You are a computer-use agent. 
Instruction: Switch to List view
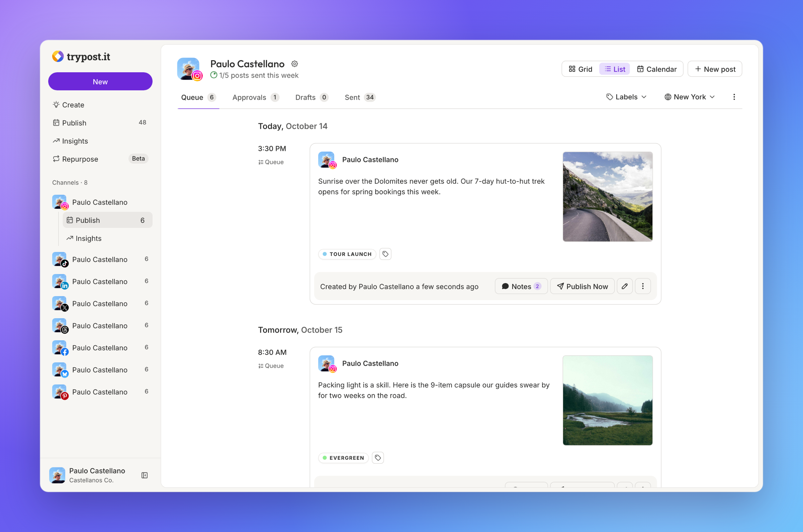614,69
